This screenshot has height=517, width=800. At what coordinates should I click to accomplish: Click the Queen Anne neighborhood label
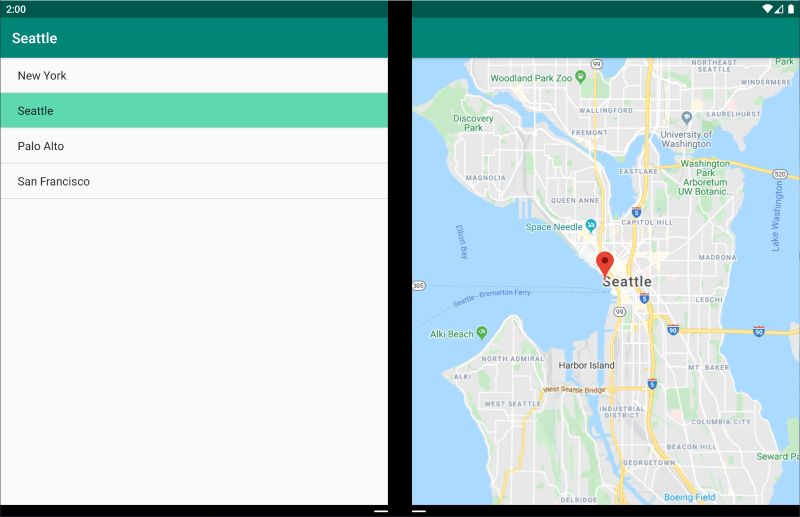click(x=575, y=201)
